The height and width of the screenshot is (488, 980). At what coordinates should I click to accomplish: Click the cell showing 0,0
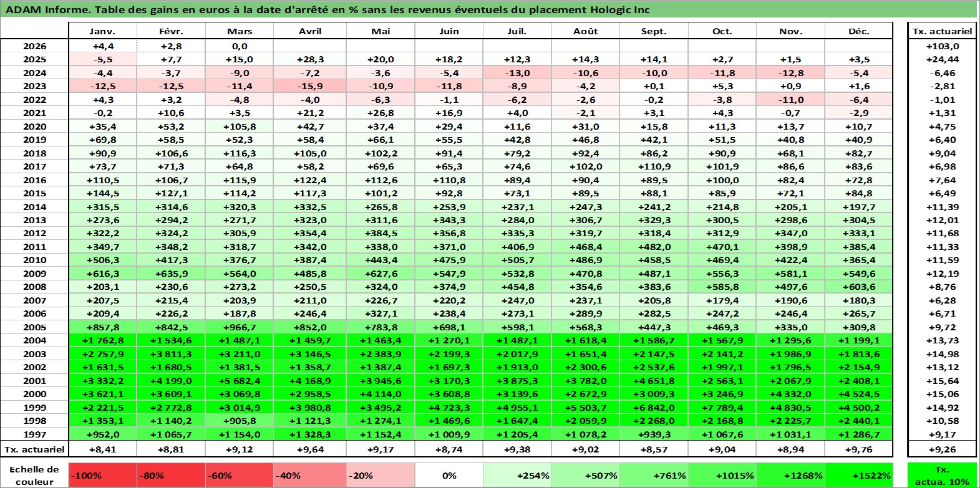click(240, 46)
